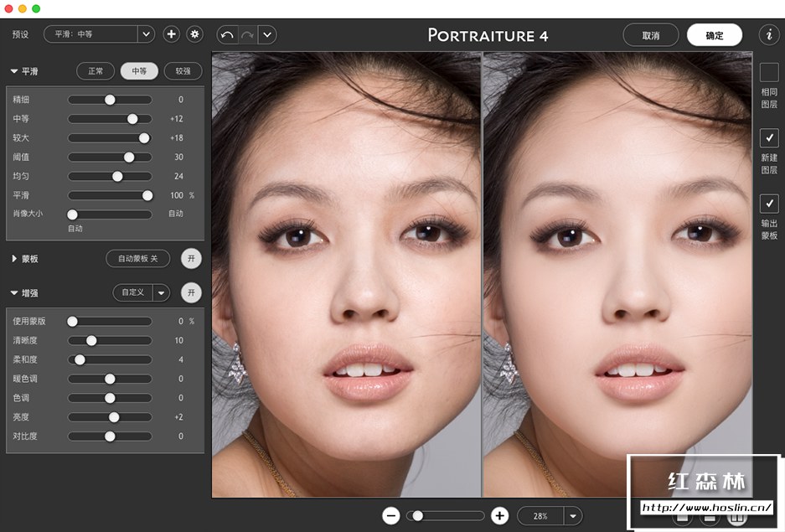Open the undo history dropdown arrow
The height and width of the screenshot is (532, 785).
(x=267, y=34)
